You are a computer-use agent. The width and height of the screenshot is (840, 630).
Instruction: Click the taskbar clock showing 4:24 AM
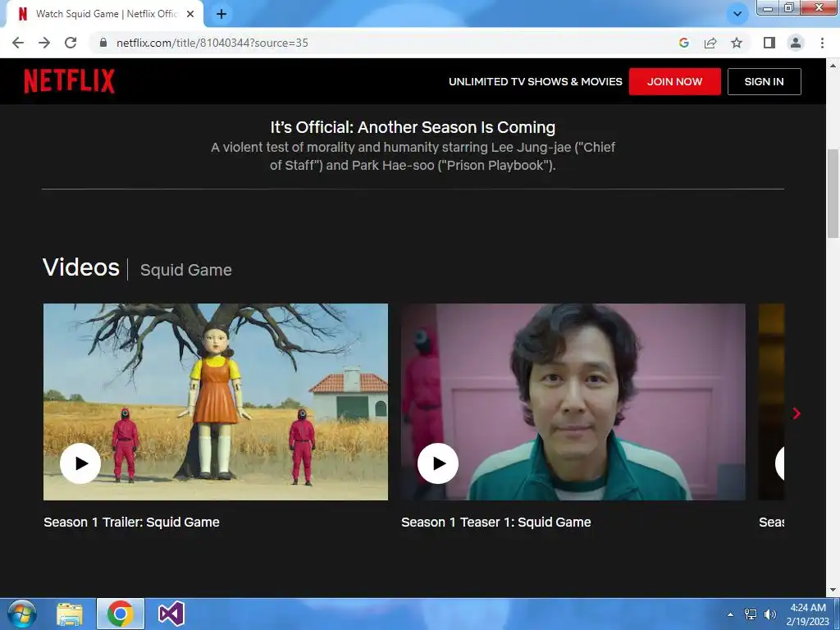[808, 614]
